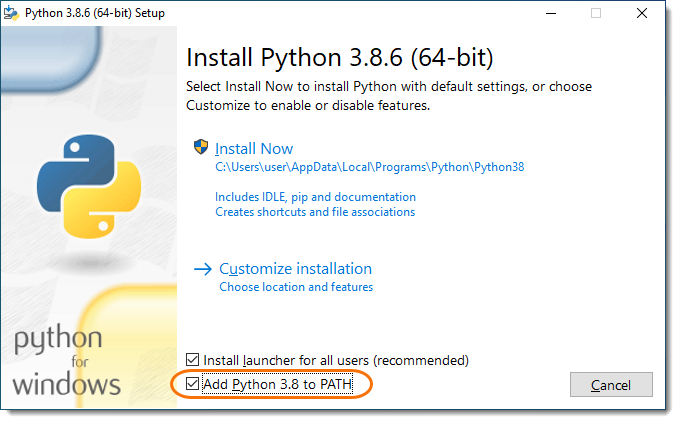Open the Customize installation option
This screenshot has height=422, width=678.
pos(295,269)
